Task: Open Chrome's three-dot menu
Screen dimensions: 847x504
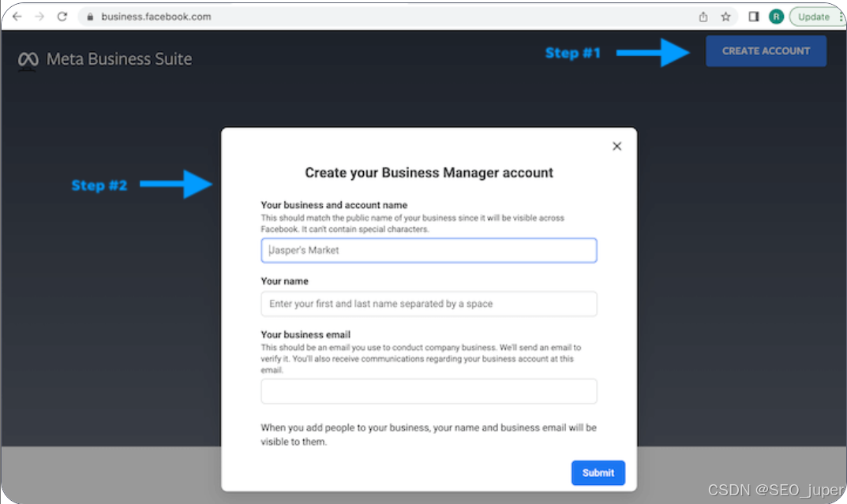Action: 841,17
